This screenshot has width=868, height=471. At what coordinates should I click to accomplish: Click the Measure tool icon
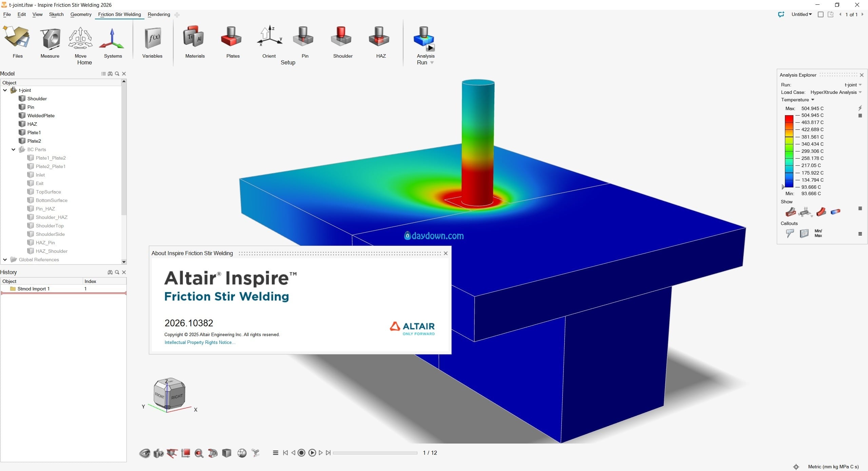tap(50, 38)
